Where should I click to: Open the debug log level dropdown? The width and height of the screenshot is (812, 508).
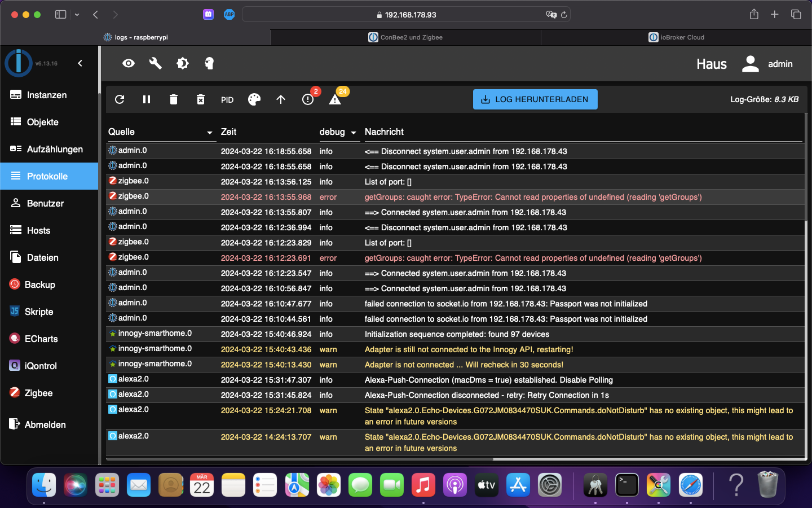(339, 132)
